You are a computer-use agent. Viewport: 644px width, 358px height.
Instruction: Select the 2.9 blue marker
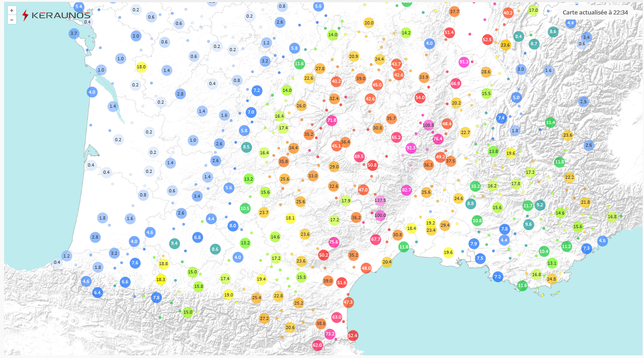click(x=583, y=101)
